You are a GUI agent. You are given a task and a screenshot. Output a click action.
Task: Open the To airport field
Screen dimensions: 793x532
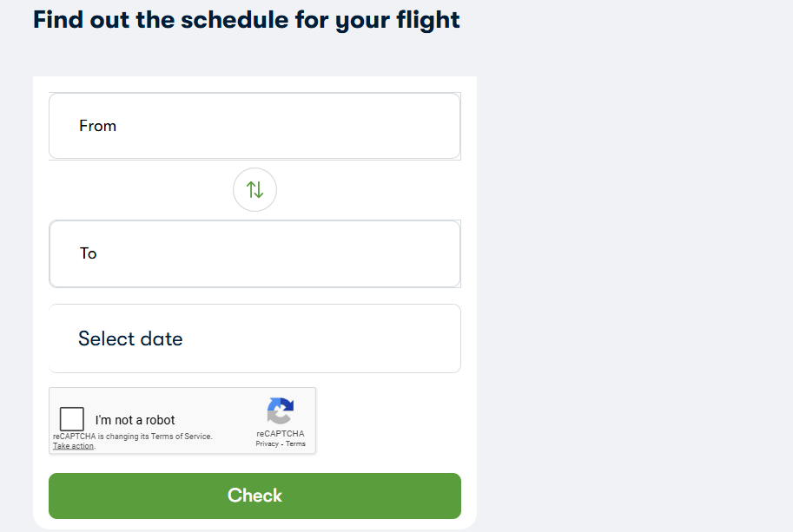click(254, 253)
